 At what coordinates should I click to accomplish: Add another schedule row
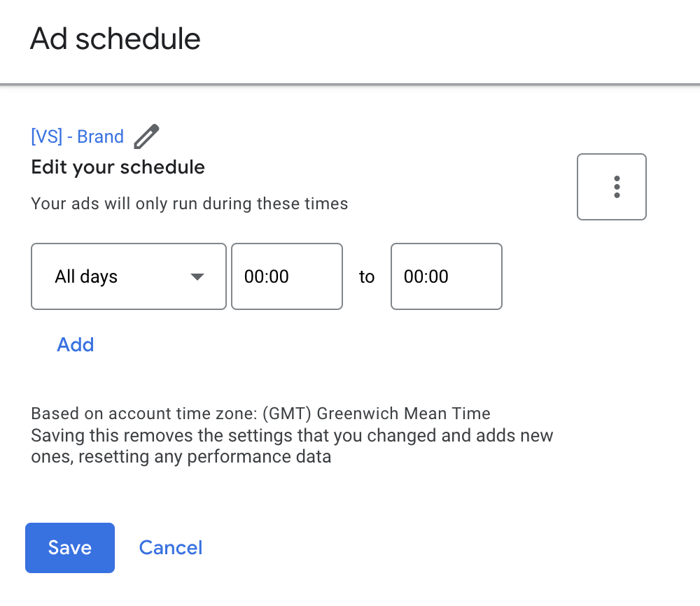pos(76,344)
